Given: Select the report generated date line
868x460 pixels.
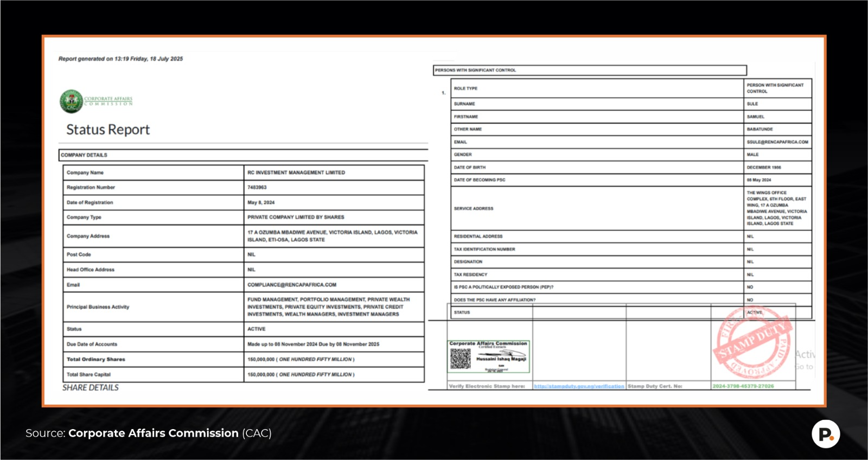Looking at the screenshot, I should click(x=120, y=59).
